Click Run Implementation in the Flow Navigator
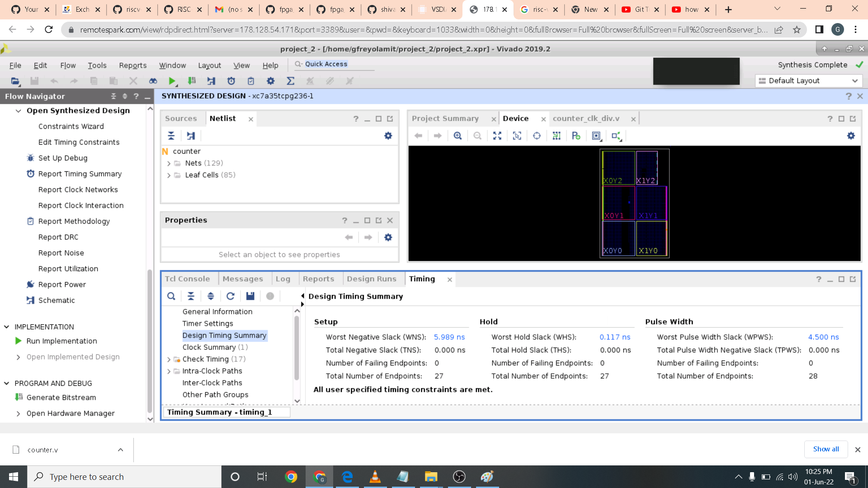 pos(61,341)
